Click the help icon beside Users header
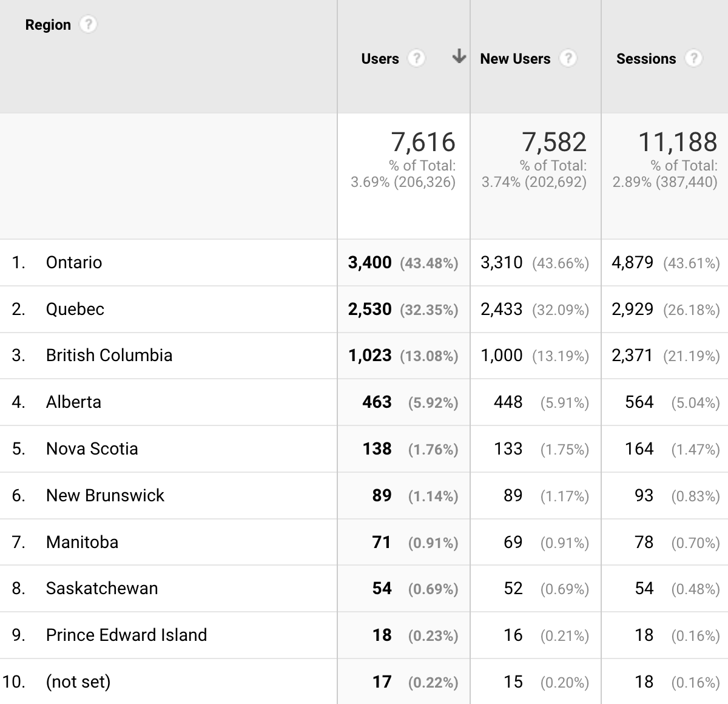Viewport: 728px width, 704px height. tap(416, 59)
